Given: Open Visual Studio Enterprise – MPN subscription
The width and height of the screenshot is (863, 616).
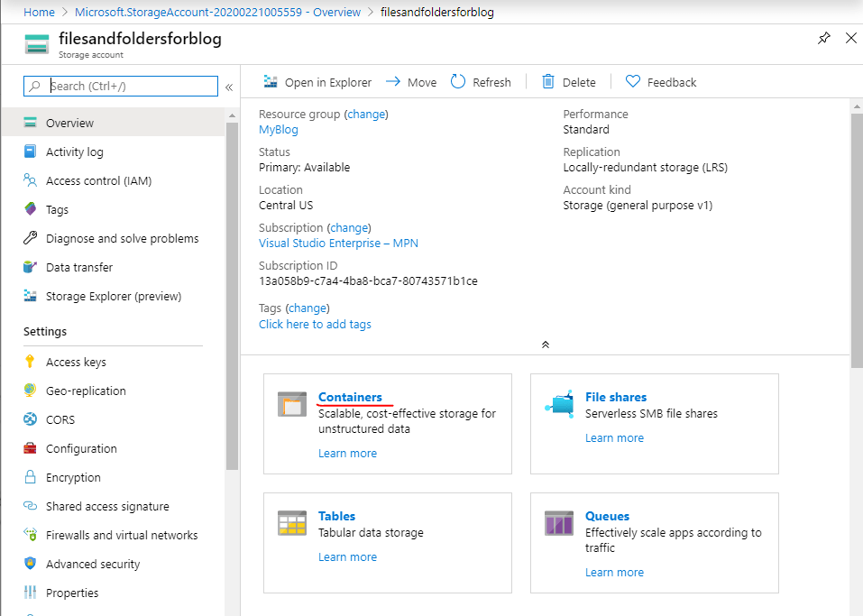Looking at the screenshot, I should pos(338,243).
